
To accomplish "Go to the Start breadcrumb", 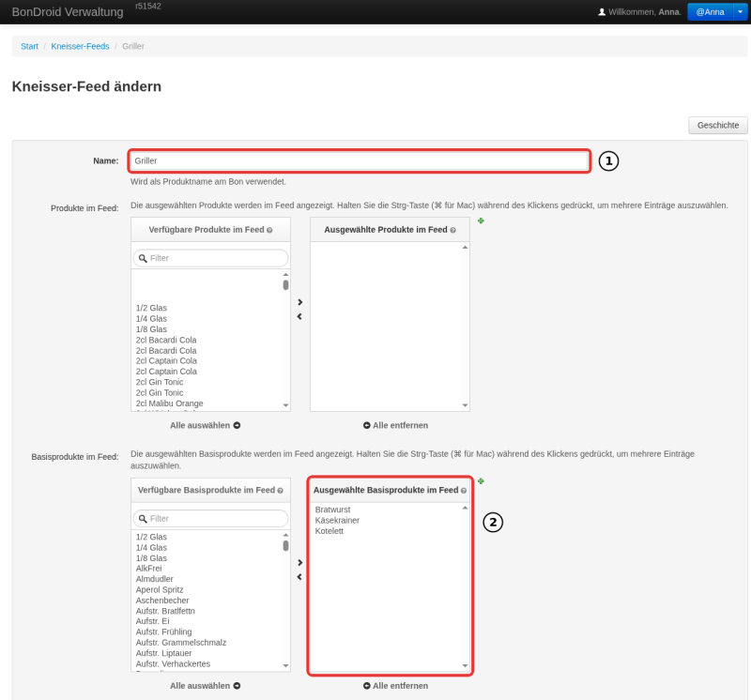I will click(29, 46).
